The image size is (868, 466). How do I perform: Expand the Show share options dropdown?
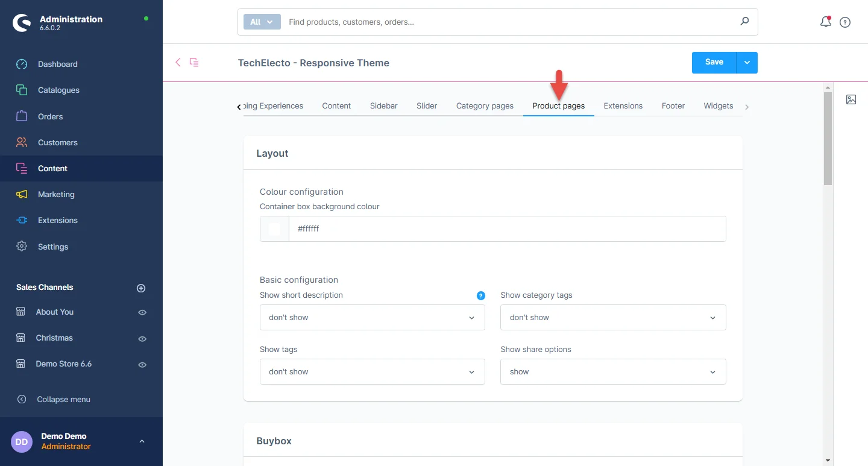pyautogui.click(x=612, y=372)
